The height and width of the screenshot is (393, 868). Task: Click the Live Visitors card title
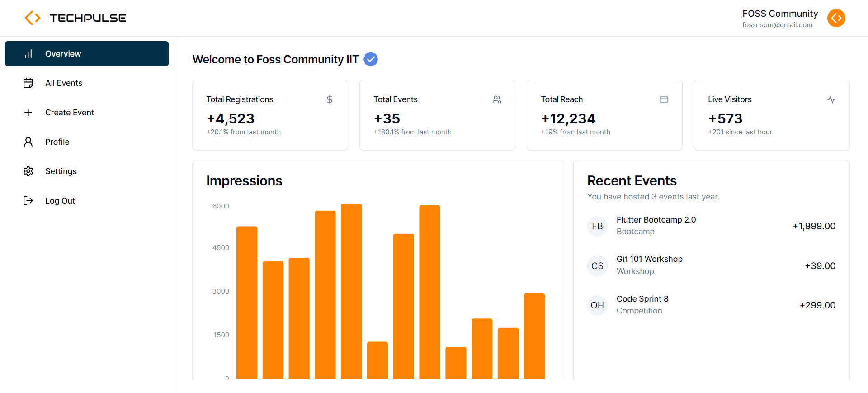pyautogui.click(x=730, y=99)
